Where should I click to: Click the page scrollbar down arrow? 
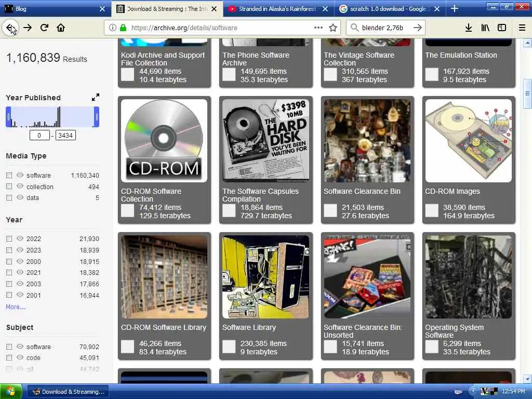(x=527, y=379)
